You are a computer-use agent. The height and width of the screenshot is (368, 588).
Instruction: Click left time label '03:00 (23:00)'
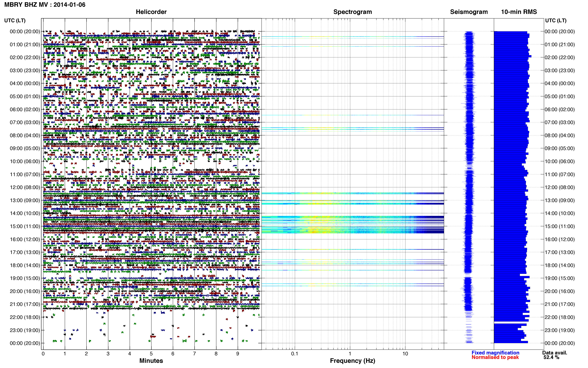(25, 71)
